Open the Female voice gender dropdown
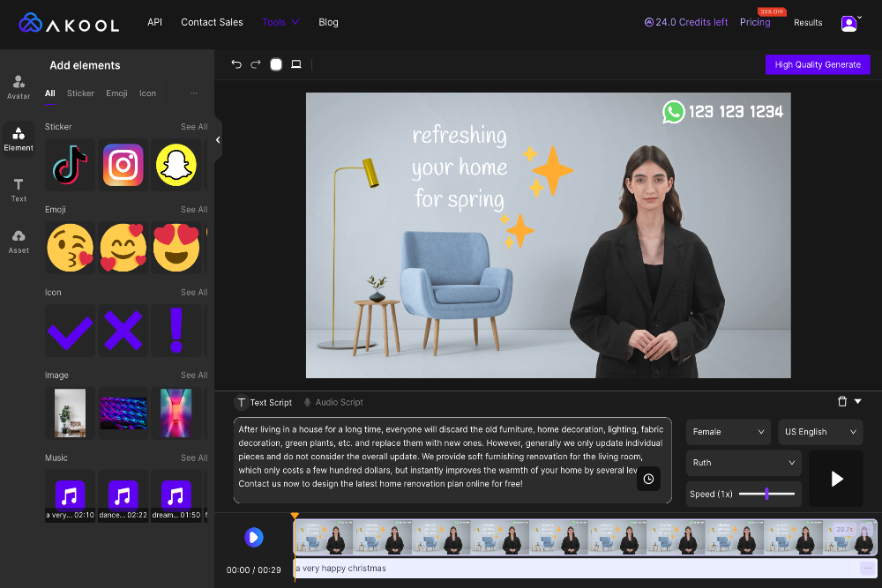Viewport: 882px width, 588px height. click(x=728, y=432)
